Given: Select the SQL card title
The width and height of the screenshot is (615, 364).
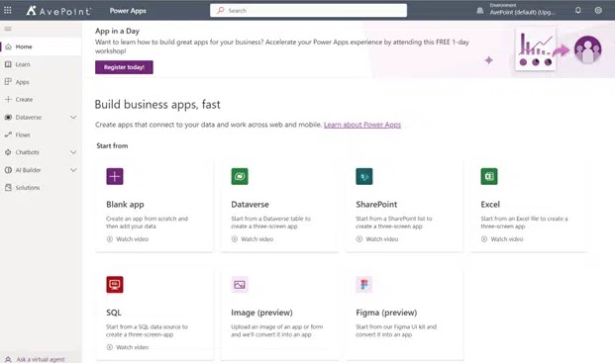Looking at the screenshot, I should click(x=114, y=313).
